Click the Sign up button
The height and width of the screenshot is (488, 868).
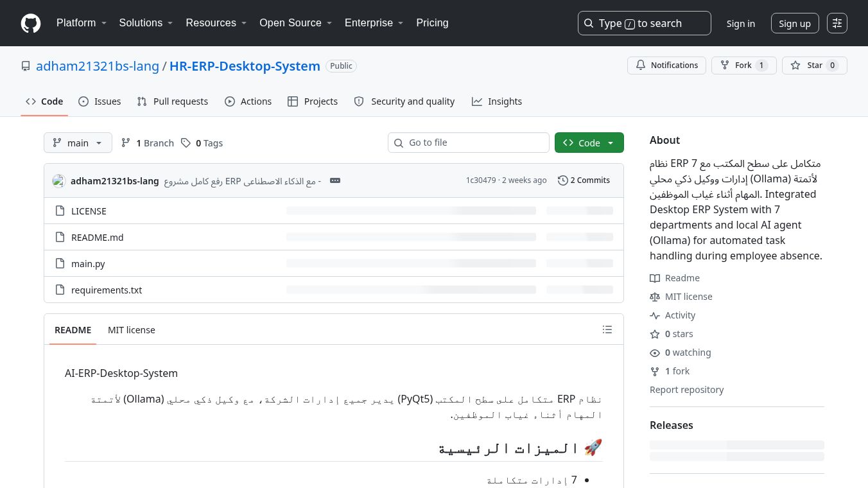point(795,24)
